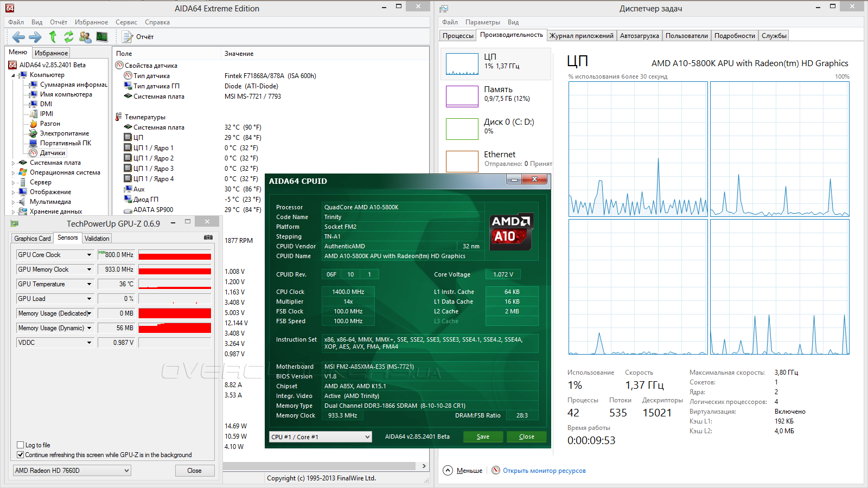The width and height of the screenshot is (868, 488).
Task: Take a screenshot with GPU-Z camera icon
Action: tap(208, 237)
